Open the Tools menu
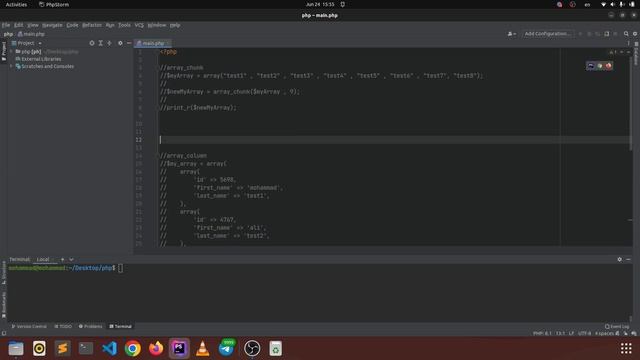The width and height of the screenshot is (640, 360). [x=124, y=25]
